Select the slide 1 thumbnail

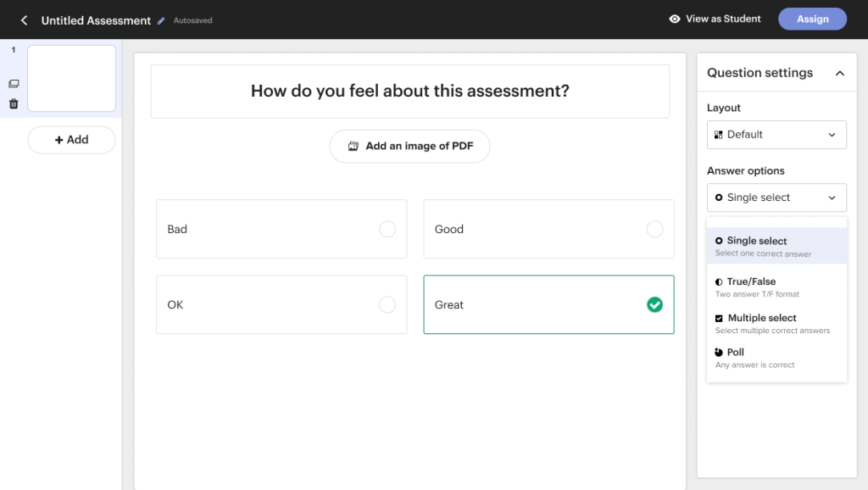coord(71,78)
